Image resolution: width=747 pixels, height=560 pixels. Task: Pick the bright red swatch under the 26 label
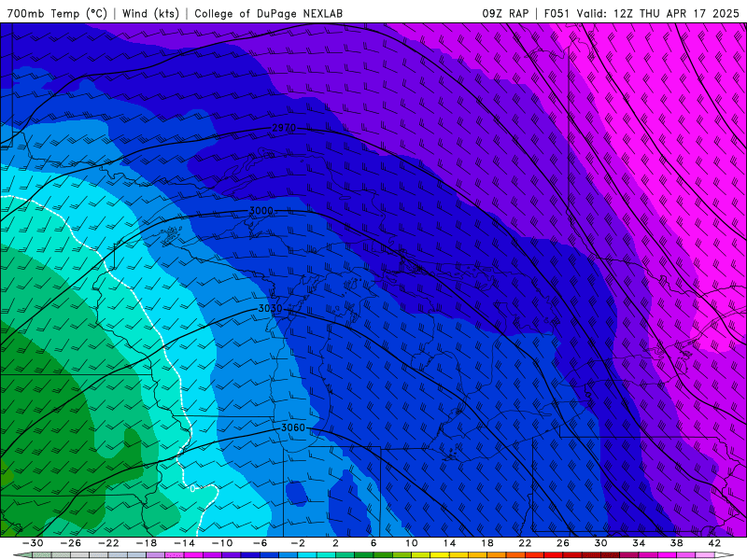[553, 555]
